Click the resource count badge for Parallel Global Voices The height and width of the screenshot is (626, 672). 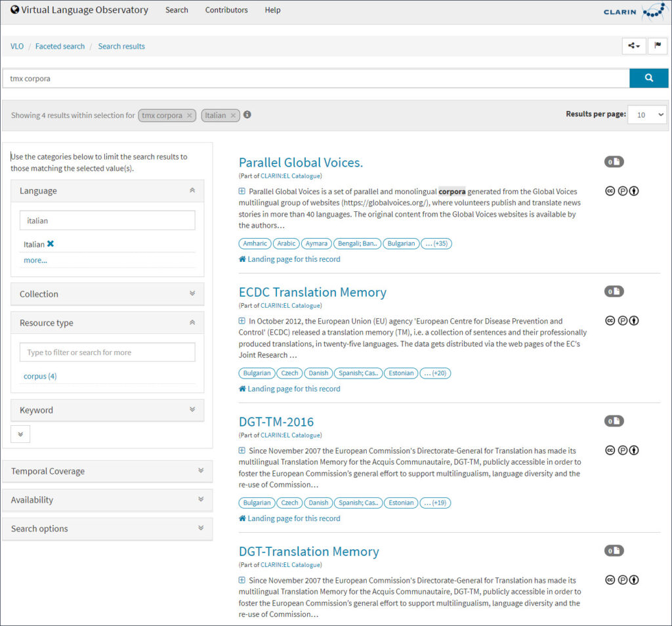pyautogui.click(x=614, y=161)
